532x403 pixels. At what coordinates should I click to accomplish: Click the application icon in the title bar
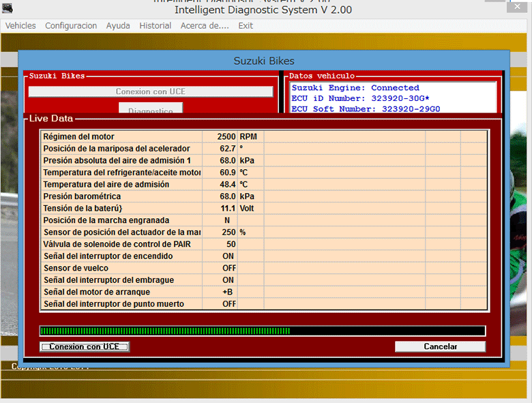7,8
